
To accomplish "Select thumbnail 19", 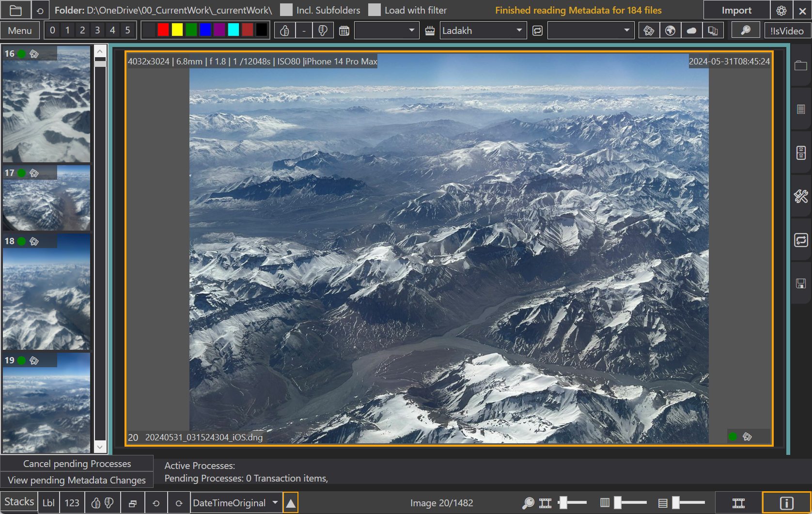I will [x=47, y=403].
